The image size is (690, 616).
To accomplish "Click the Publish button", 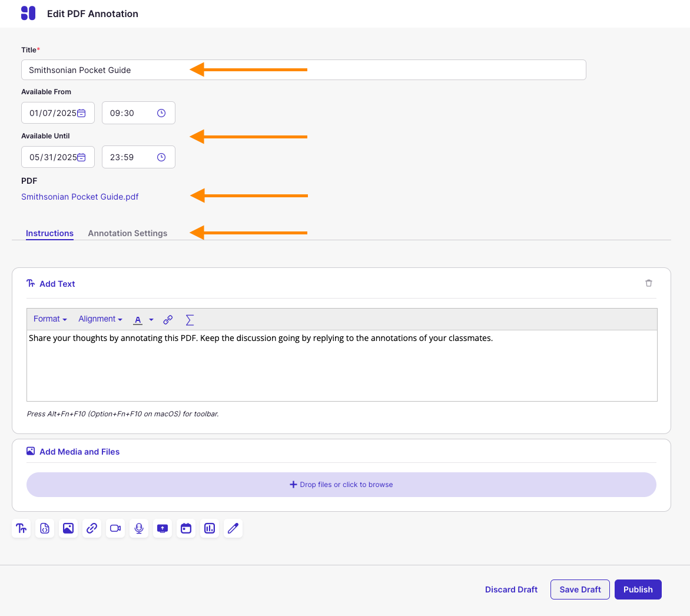I will pyautogui.click(x=638, y=589).
